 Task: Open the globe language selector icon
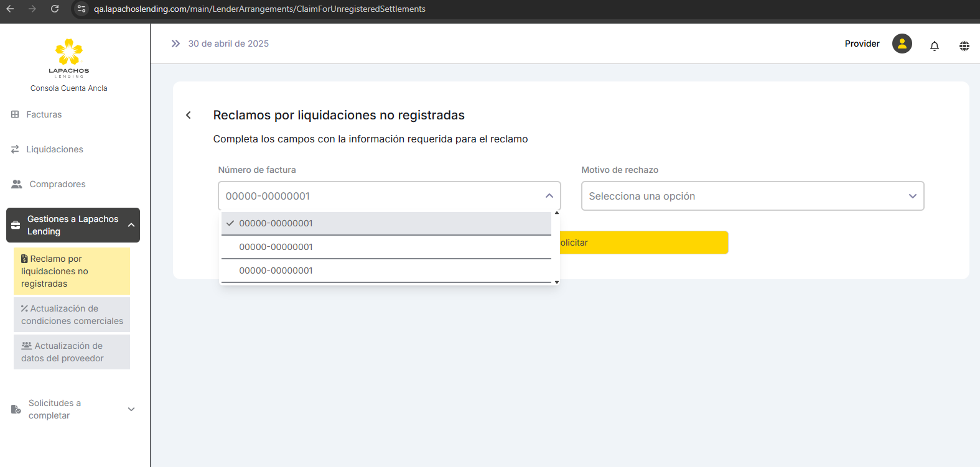(964, 45)
